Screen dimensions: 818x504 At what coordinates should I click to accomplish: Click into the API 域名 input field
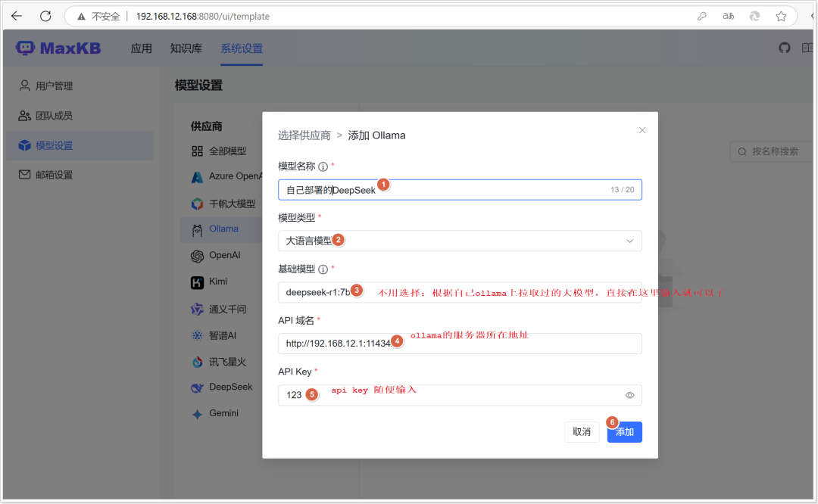pos(460,344)
